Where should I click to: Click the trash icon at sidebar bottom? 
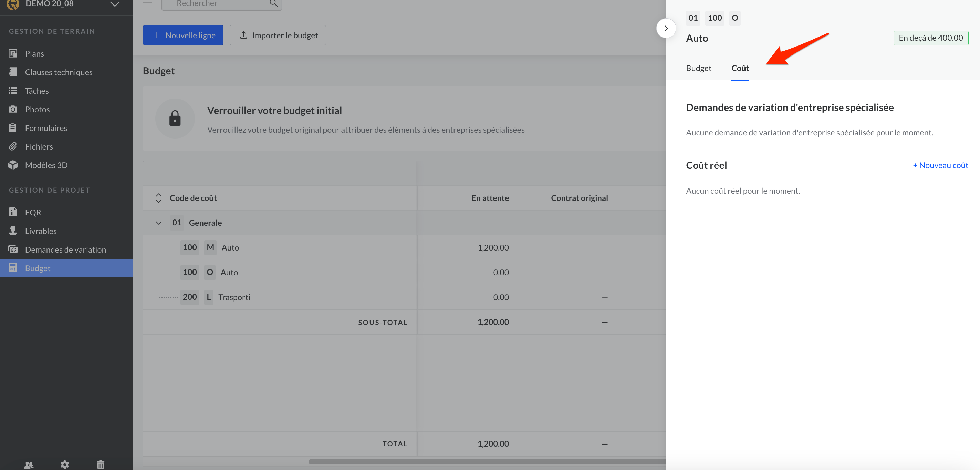pyautogui.click(x=101, y=464)
